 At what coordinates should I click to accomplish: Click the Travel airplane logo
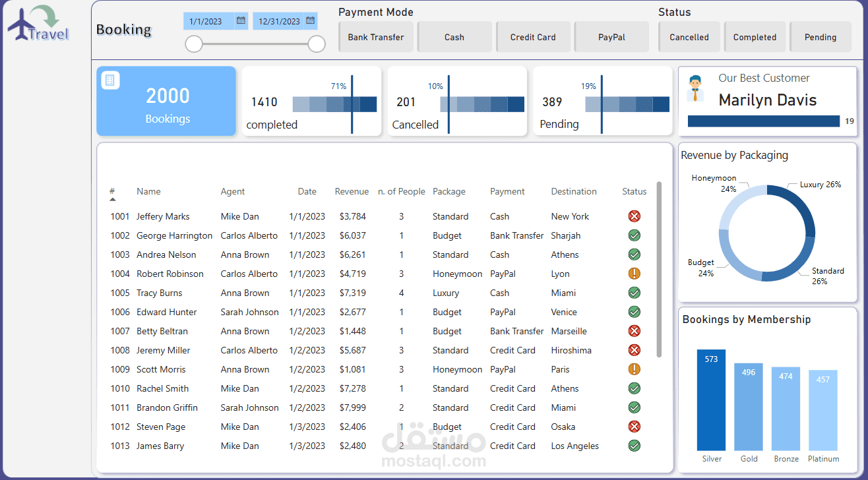[38, 23]
